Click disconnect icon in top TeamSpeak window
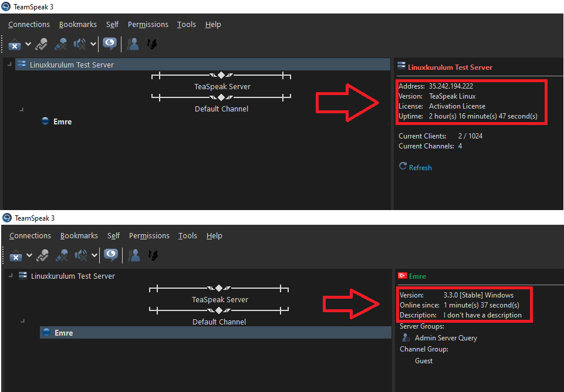Viewport: 564px width, 392px height. [15, 44]
